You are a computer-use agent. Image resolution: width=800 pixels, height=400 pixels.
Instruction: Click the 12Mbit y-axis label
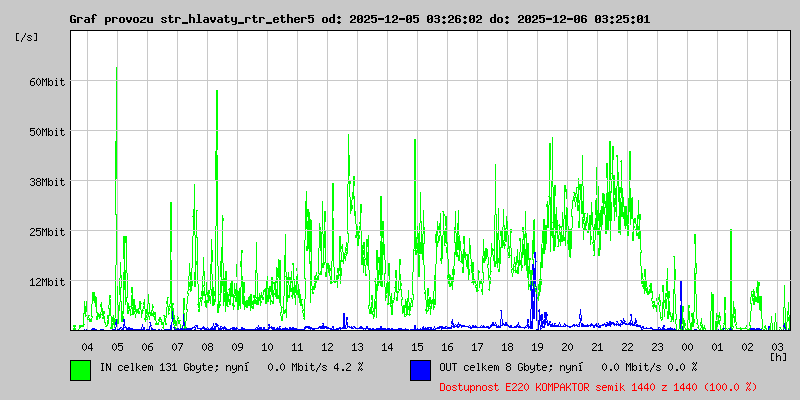46,282
